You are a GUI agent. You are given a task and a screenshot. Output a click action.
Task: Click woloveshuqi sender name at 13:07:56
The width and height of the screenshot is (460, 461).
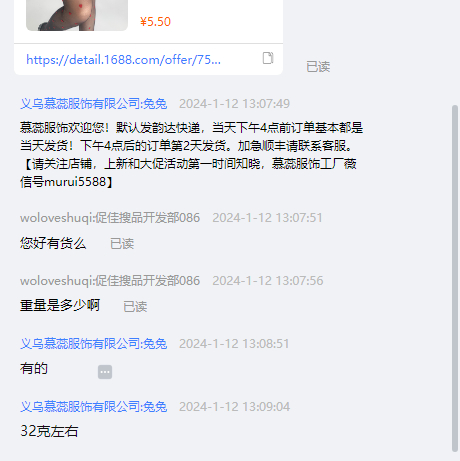click(x=110, y=281)
